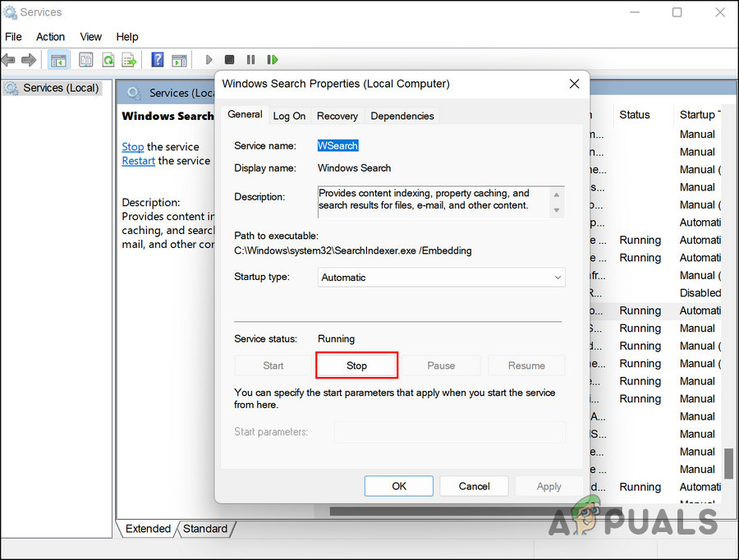Image resolution: width=739 pixels, height=560 pixels.
Task: Click Apply in the properties dialog
Action: pyautogui.click(x=549, y=486)
